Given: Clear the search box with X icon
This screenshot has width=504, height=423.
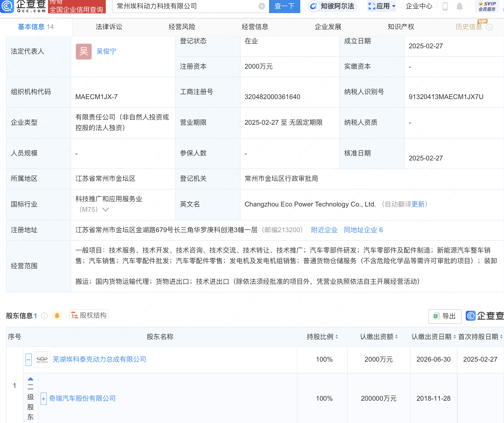Looking at the screenshot, I should click(x=261, y=6).
